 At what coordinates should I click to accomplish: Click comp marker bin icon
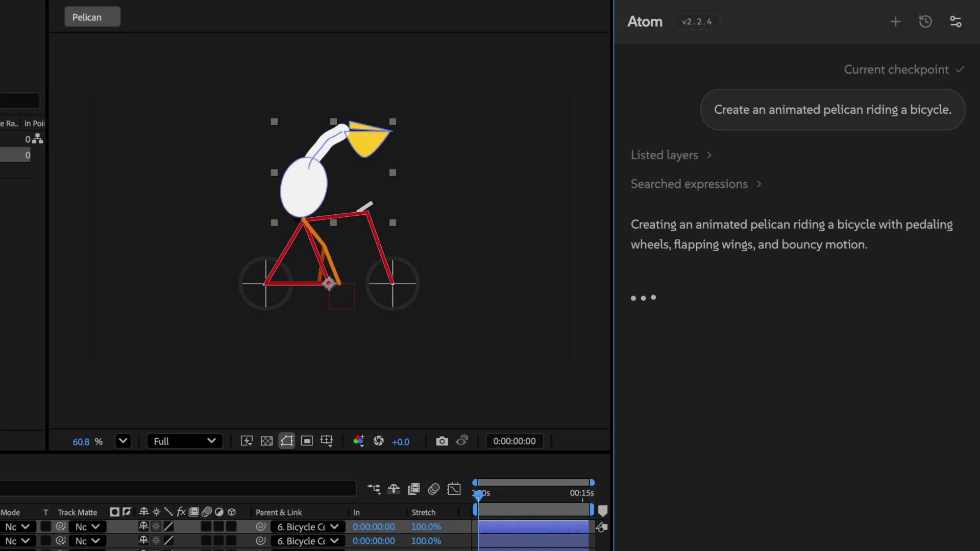pos(603,511)
